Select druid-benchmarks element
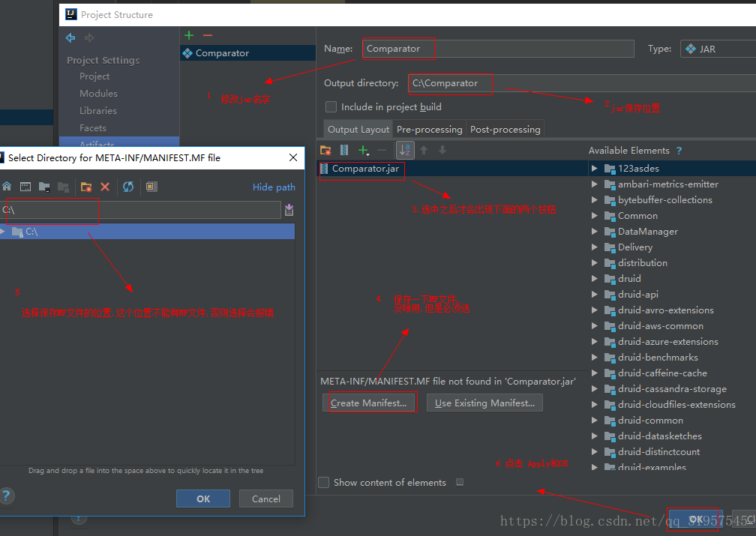756x536 pixels. [658, 358]
